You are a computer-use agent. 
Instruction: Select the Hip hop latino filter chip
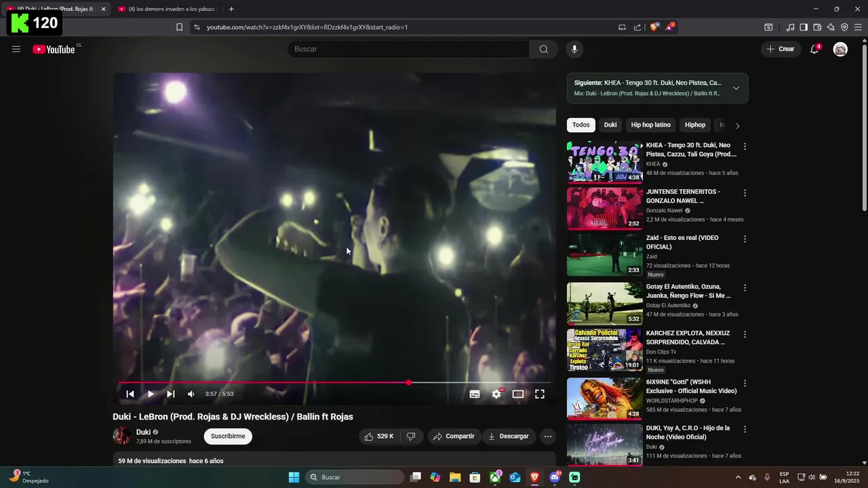pyautogui.click(x=651, y=125)
